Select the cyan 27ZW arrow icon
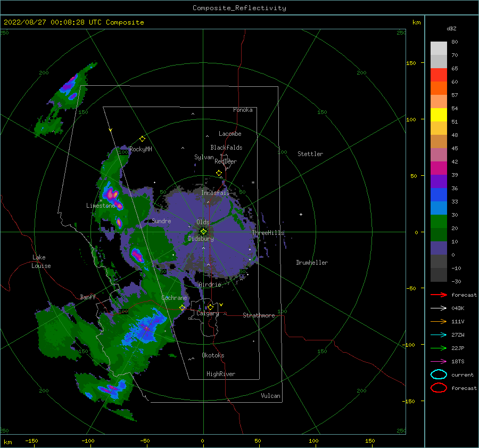This screenshot has width=479, height=448. point(439,335)
